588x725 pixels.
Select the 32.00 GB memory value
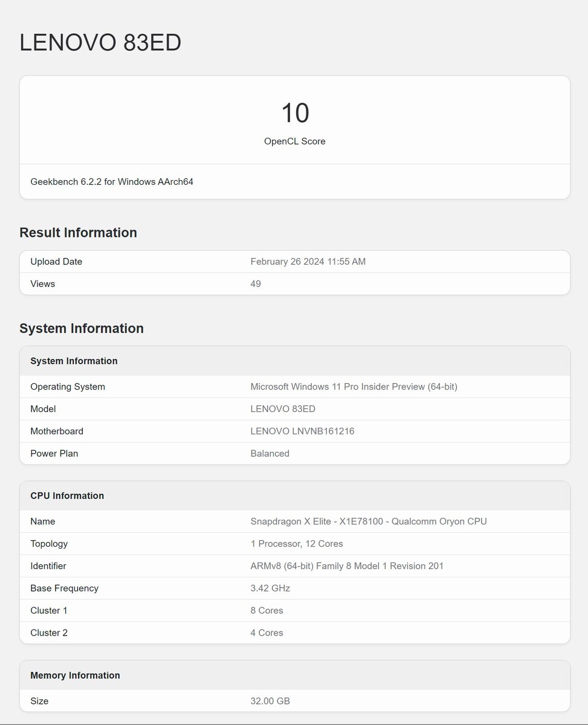click(270, 701)
